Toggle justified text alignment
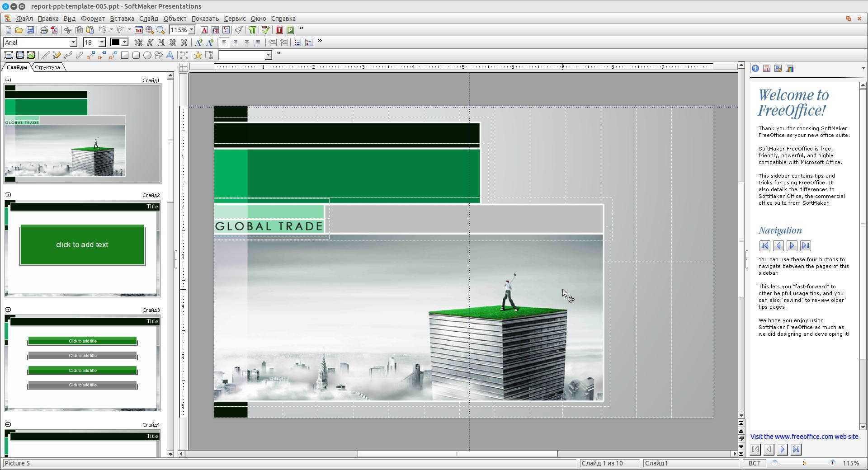 258,42
